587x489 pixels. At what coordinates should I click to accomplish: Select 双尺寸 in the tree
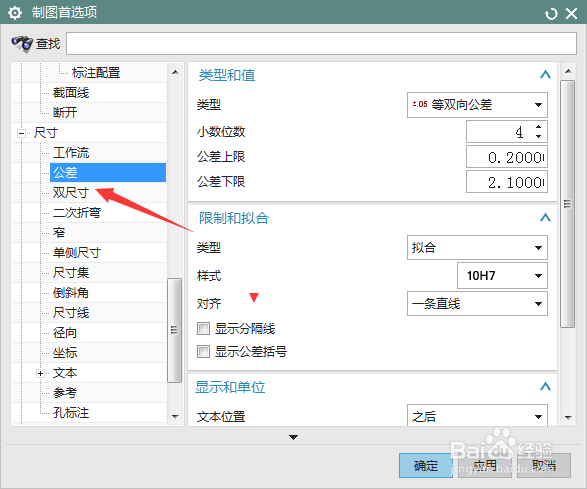point(71,192)
